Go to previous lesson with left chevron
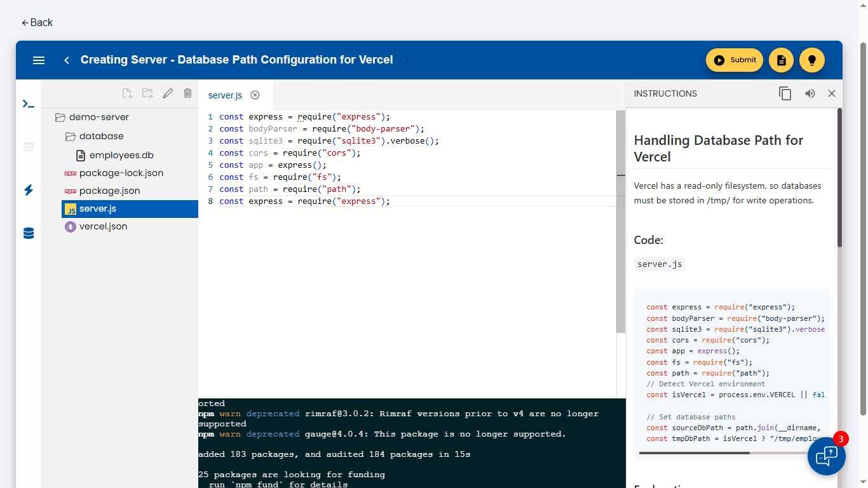The height and width of the screenshot is (488, 868). point(67,60)
